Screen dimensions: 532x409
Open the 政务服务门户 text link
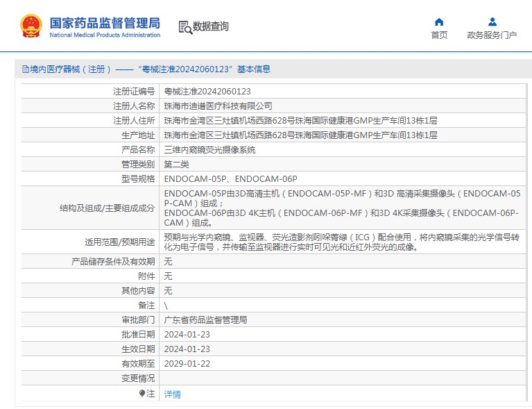[x=492, y=35]
